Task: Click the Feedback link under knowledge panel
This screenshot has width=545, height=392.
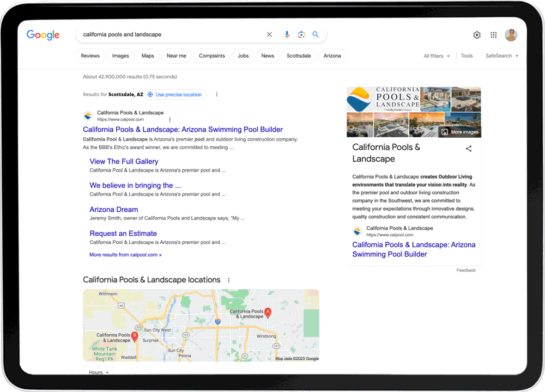Action: [x=466, y=270]
